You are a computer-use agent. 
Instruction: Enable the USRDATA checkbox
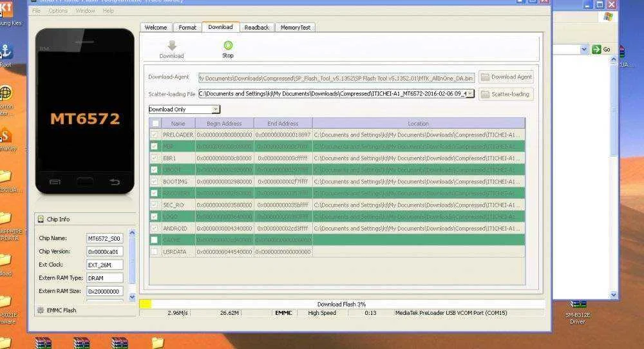coord(155,252)
